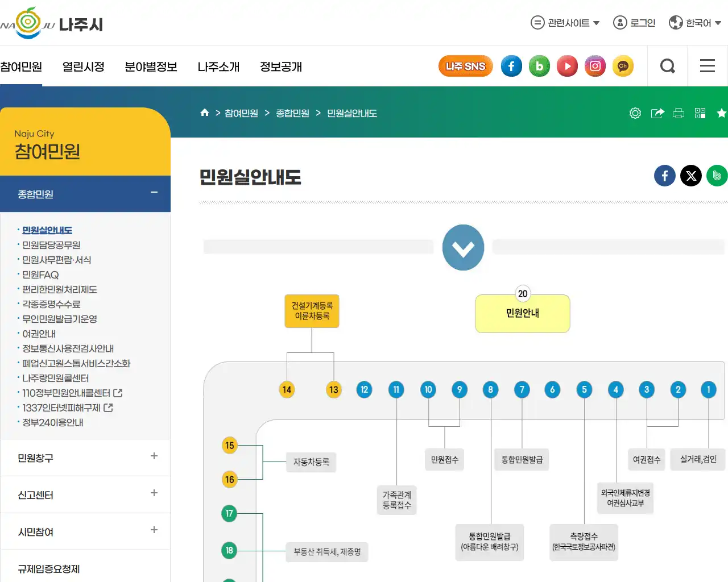
Task: Open 규제입증요청제 sidebar menu
Action: [49, 569]
